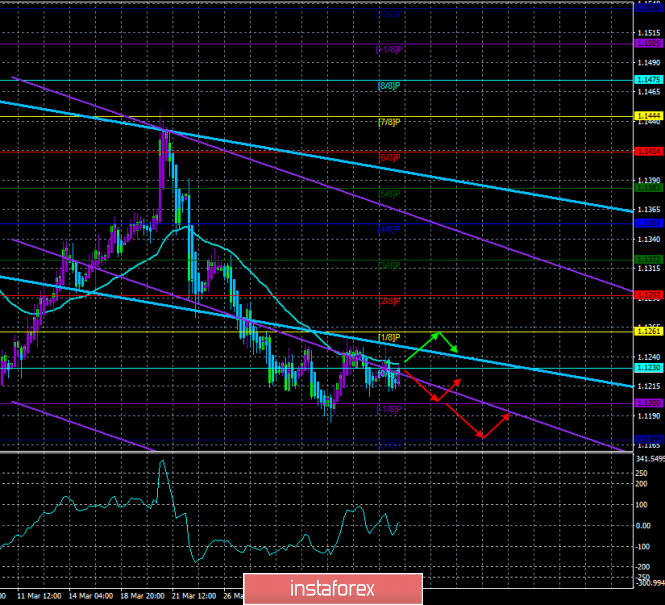Click the 1.1390 price axis label
The height and width of the screenshot is (605, 665).
(x=649, y=181)
